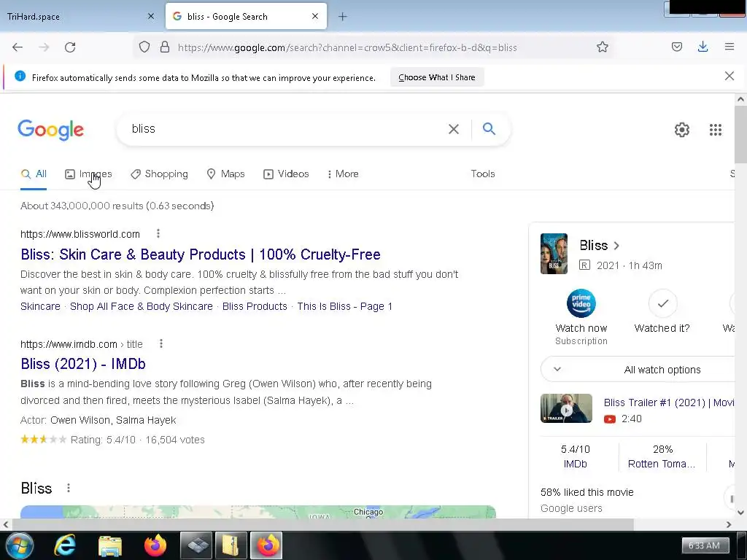
Task: Open options menu for blissworld.com result
Action: click(x=158, y=233)
